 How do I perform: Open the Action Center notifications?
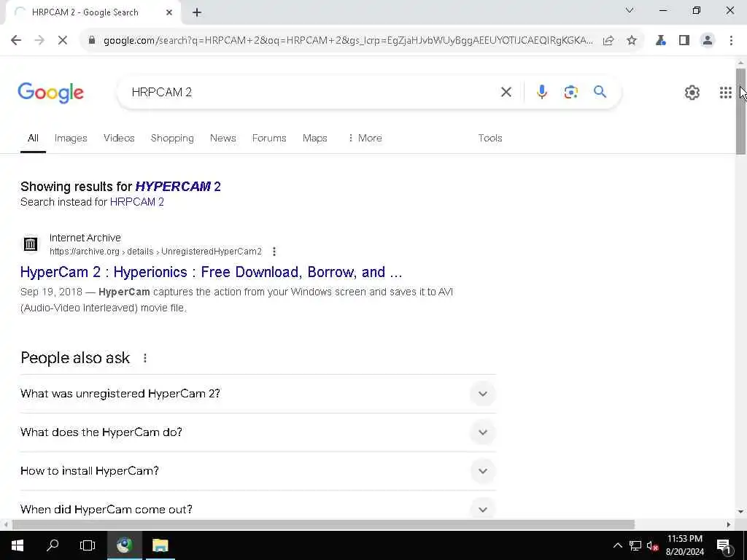724,545
